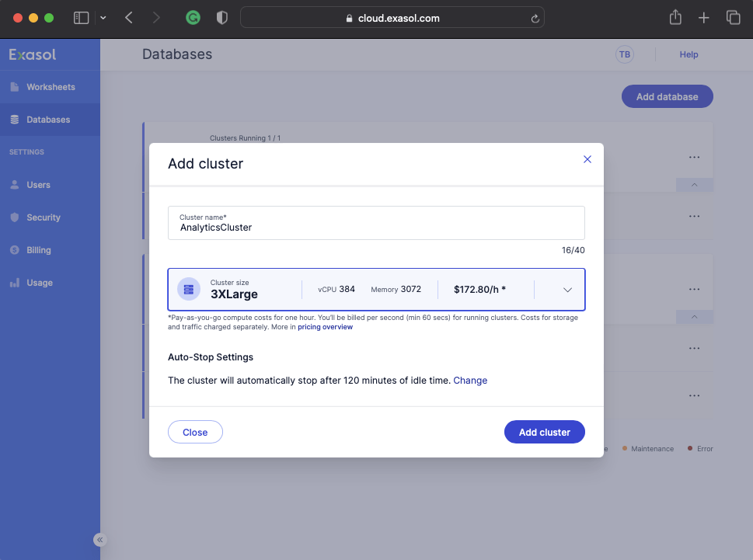Click the Usage bar chart icon
The height and width of the screenshot is (560, 753).
[x=14, y=283]
